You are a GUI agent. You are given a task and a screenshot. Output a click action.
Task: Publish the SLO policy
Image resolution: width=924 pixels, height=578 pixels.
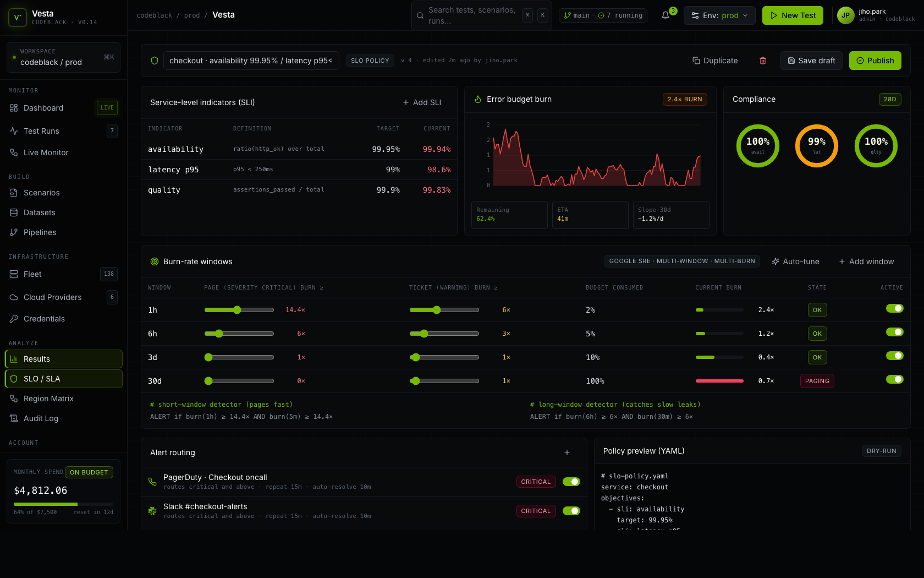tap(875, 61)
